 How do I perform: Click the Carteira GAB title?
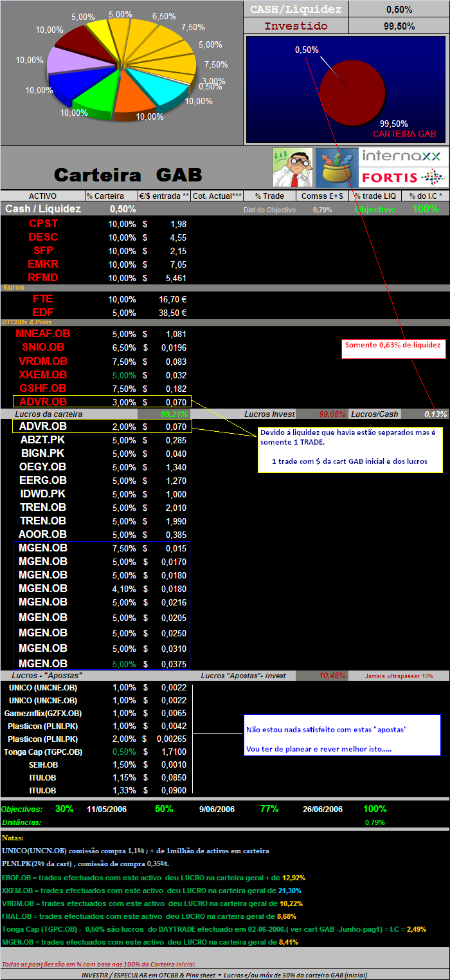[128, 174]
